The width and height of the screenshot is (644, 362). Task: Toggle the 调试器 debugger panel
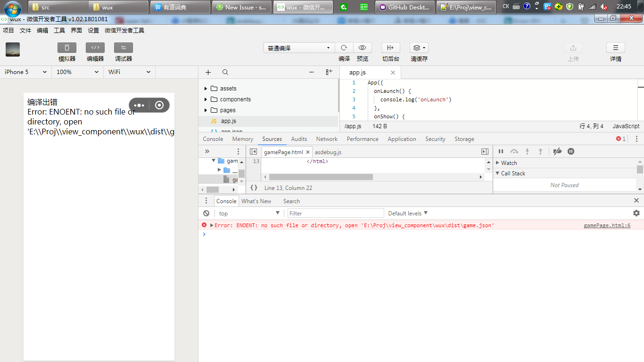tap(124, 48)
